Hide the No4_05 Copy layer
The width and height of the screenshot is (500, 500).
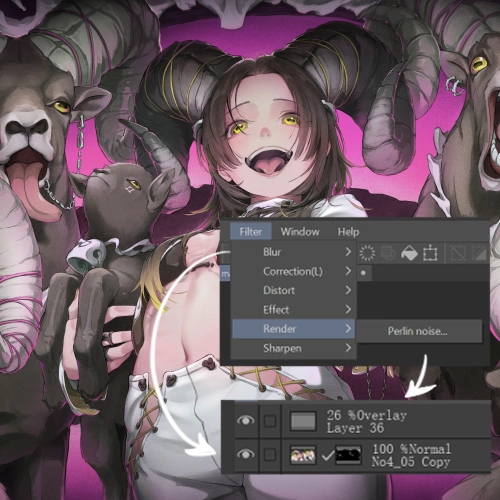[246, 454]
